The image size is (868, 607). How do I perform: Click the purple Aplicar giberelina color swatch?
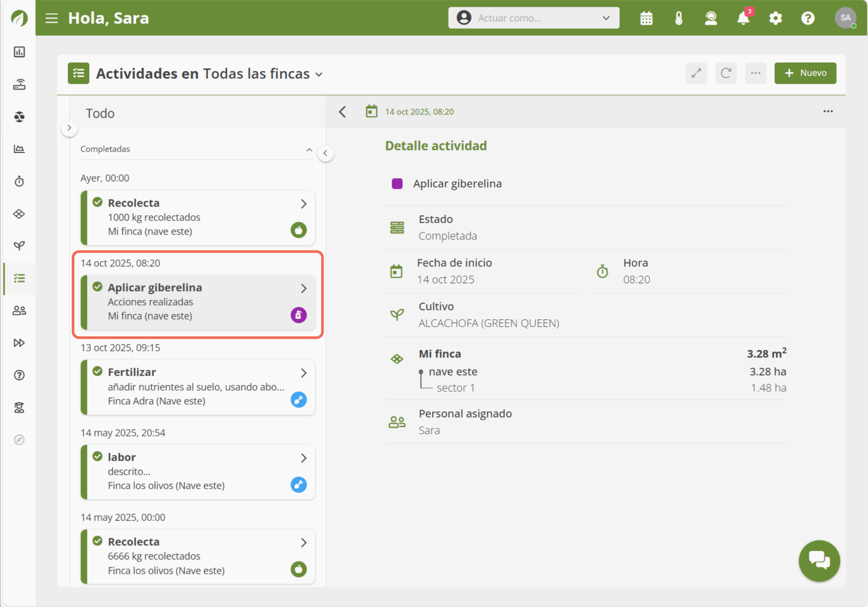click(x=397, y=184)
